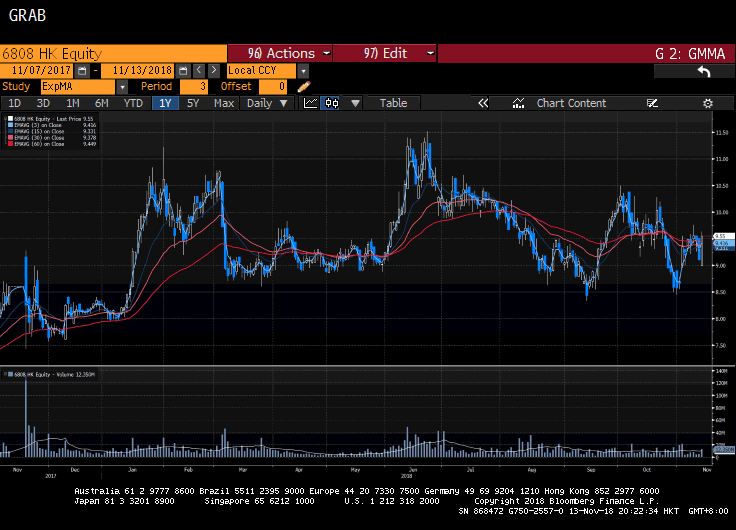736x530 pixels.
Task: Open the end date calendar picker
Action: [183, 71]
